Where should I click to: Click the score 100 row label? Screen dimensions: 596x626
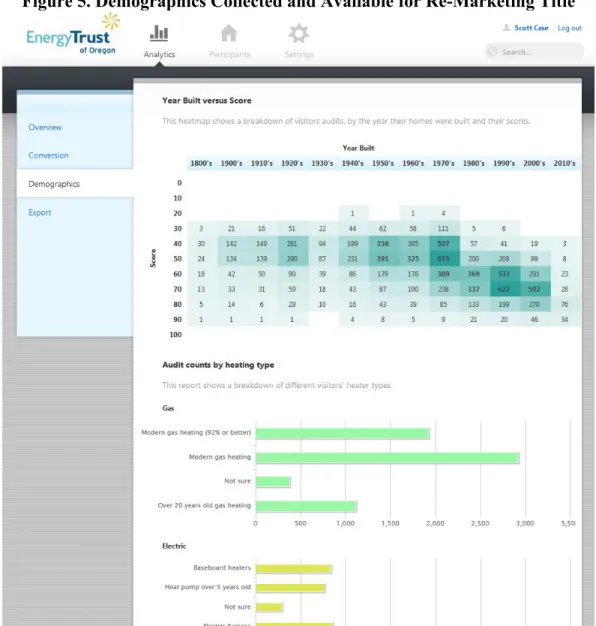176,335
